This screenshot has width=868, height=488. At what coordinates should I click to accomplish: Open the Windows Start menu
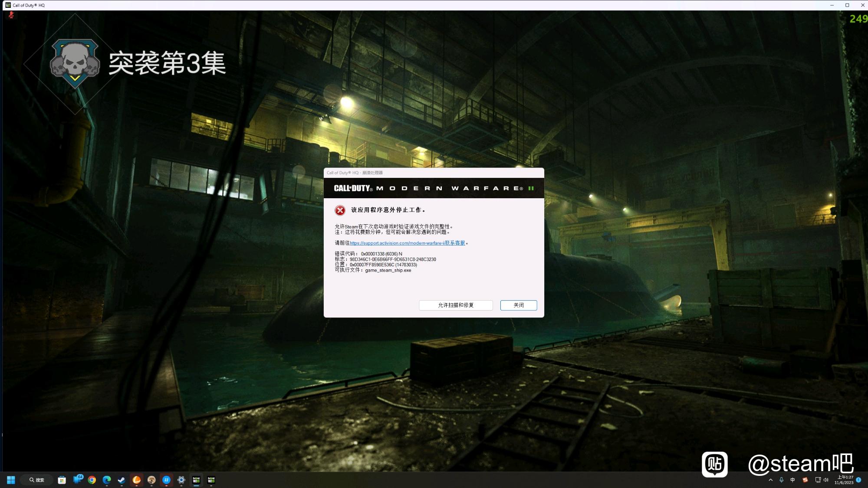(11, 480)
